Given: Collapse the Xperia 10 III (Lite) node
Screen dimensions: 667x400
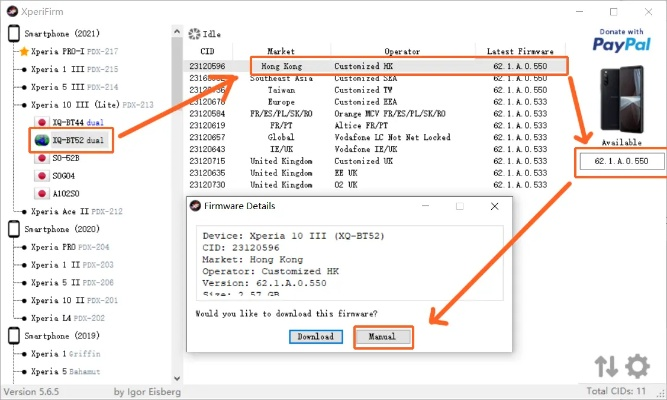Looking at the screenshot, I should pyautogui.click(x=23, y=105).
